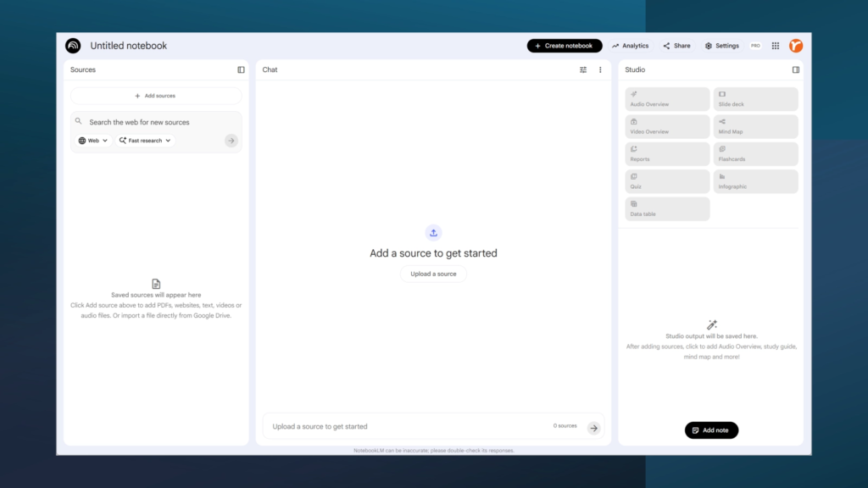Open the chat more options menu

pyautogui.click(x=600, y=69)
